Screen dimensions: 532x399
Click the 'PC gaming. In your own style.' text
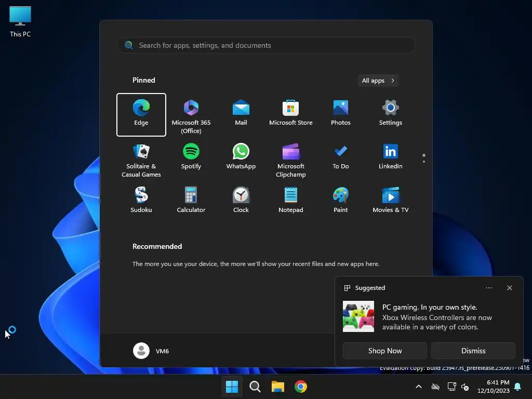pyautogui.click(x=430, y=307)
